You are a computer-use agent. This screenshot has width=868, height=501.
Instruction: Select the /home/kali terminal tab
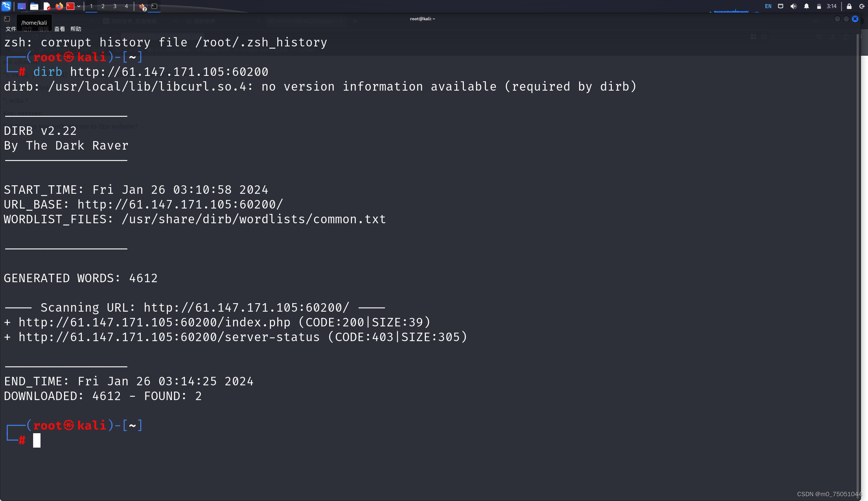34,22
